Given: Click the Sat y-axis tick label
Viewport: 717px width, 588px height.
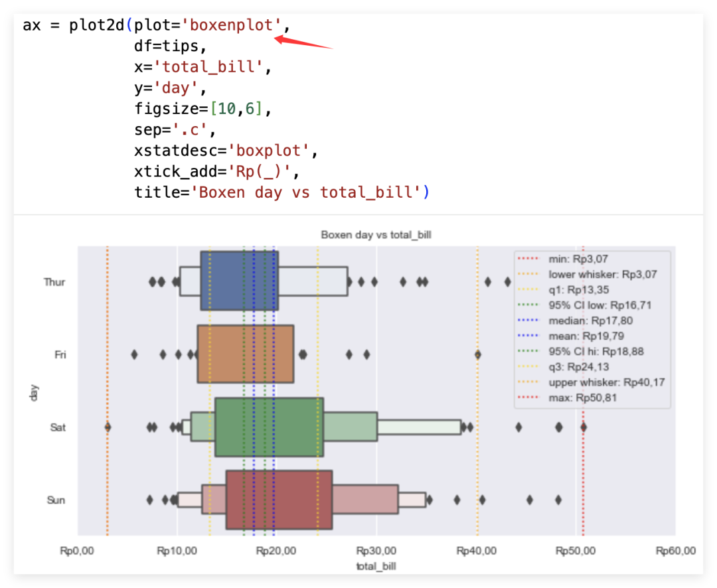Looking at the screenshot, I should 58,427.
